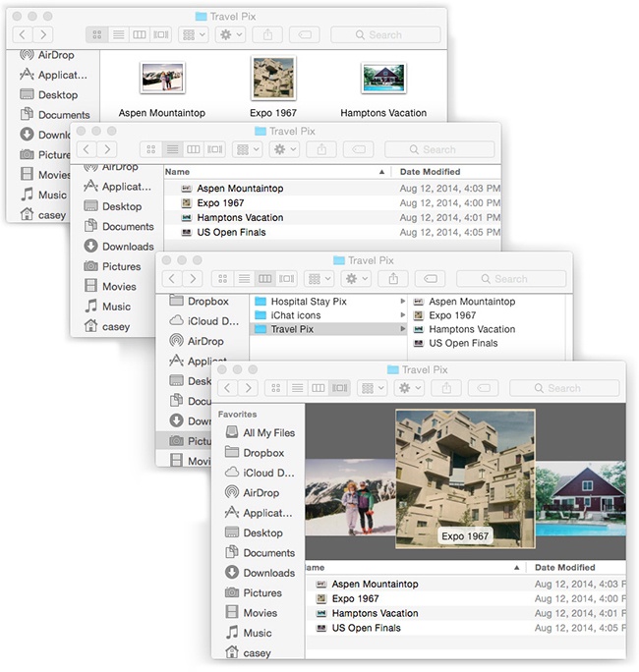Viewport: 639px width, 672px height.
Task: Sort by Date Modified in second list window
Action: click(x=446, y=172)
